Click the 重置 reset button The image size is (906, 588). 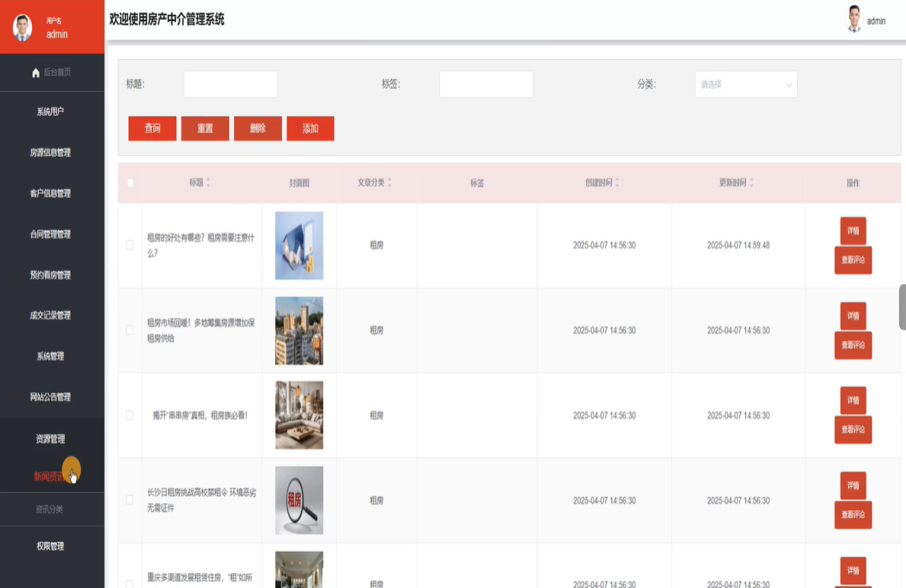(205, 128)
